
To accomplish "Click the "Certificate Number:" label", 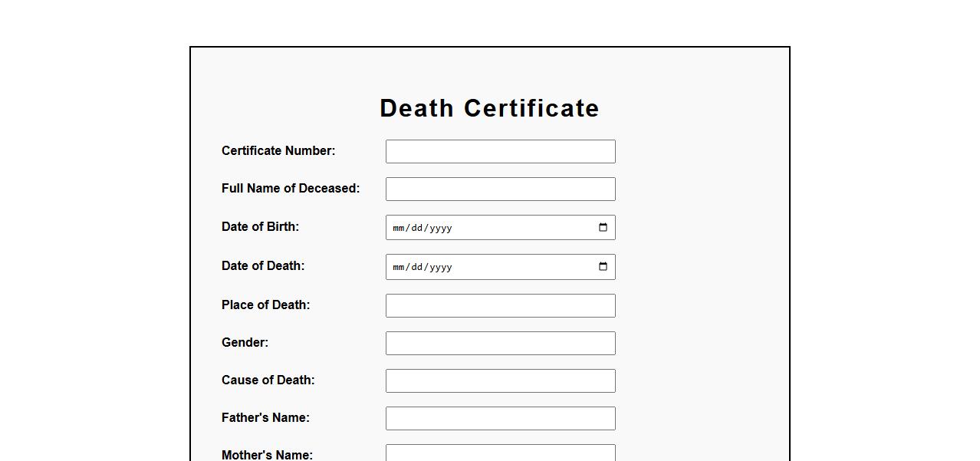I will [278, 150].
